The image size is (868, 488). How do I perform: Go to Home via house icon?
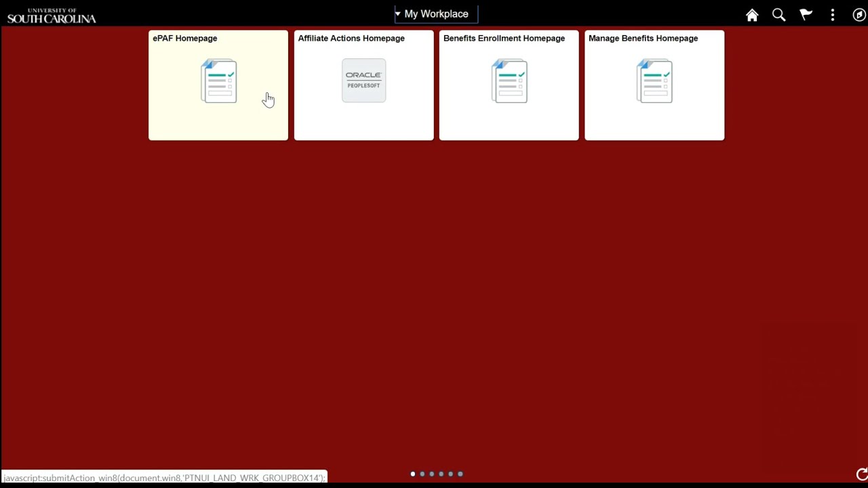coord(752,15)
